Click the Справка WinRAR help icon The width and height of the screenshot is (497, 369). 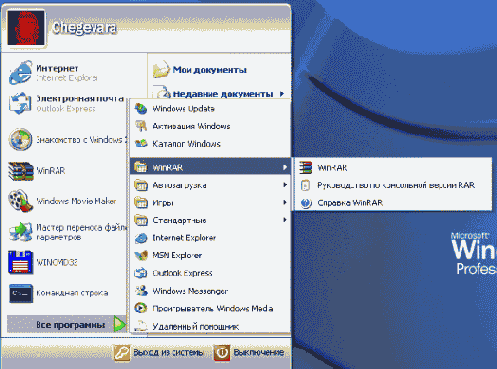pos(306,203)
